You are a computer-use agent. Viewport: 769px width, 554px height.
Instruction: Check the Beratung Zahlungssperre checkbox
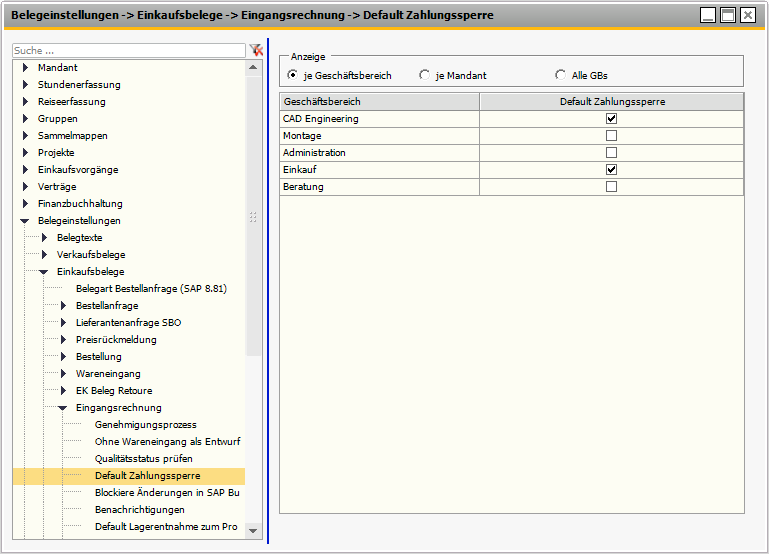612,187
